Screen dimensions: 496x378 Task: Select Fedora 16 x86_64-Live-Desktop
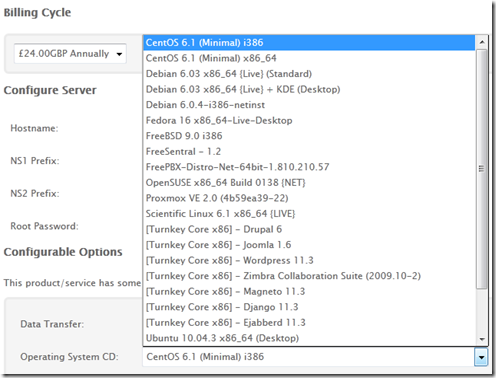(x=309, y=120)
